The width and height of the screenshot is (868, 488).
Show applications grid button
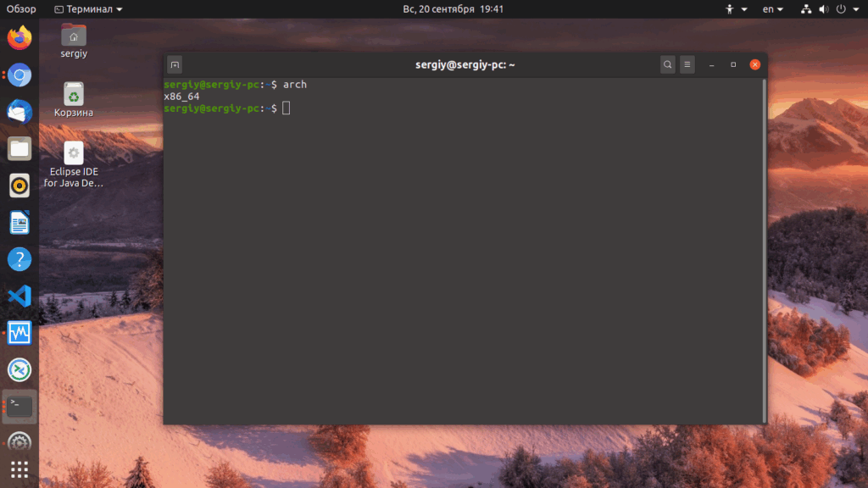[x=19, y=469]
